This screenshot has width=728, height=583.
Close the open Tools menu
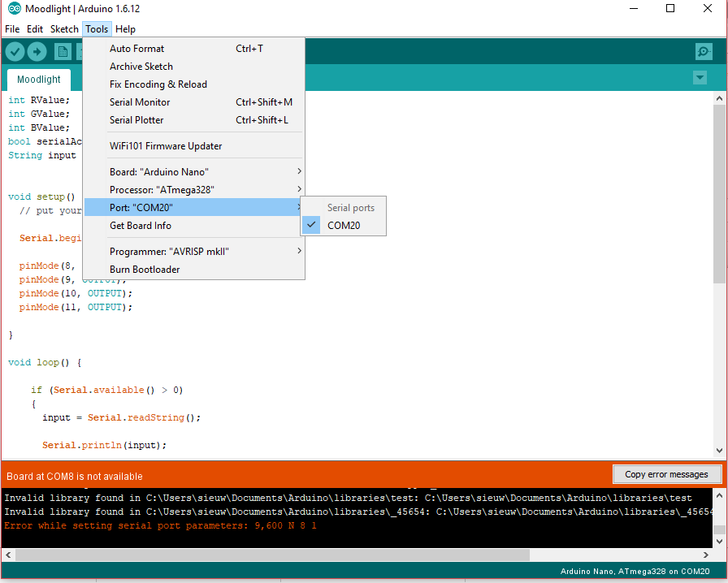click(97, 29)
